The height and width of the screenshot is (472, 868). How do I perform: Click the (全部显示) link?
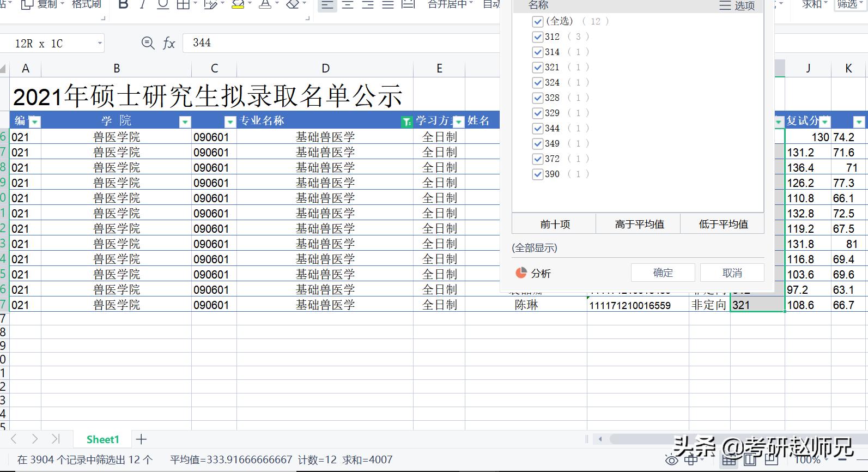535,248
